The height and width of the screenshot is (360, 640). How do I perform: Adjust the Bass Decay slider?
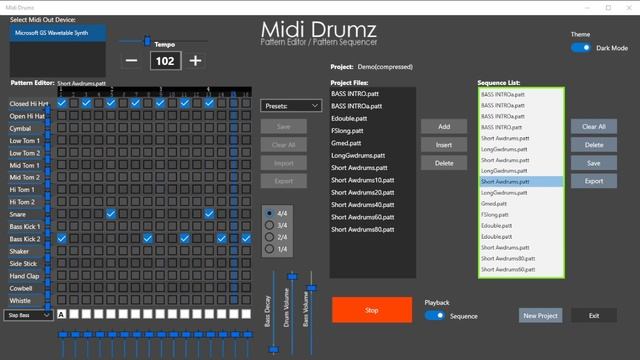274,349
